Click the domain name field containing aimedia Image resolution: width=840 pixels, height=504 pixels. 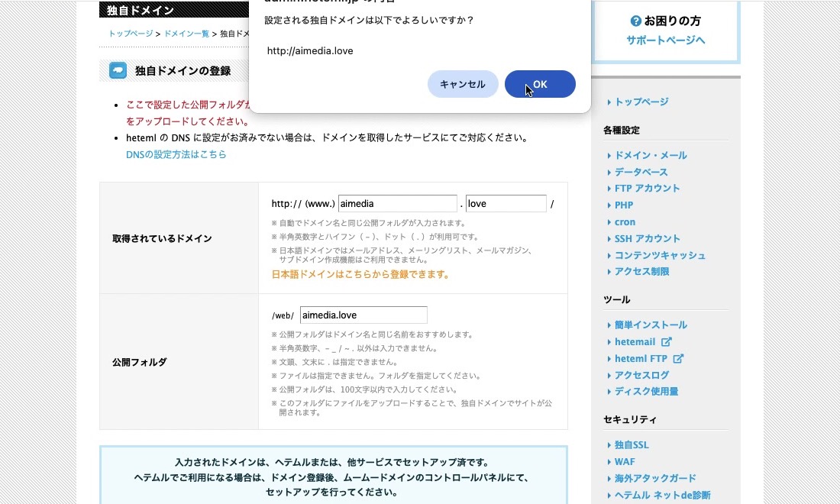(x=398, y=204)
